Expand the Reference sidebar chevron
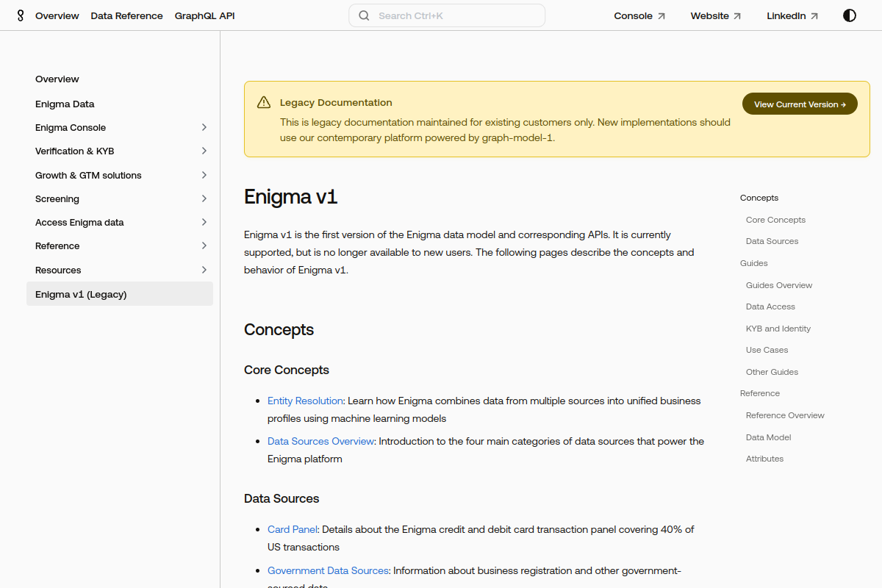The width and height of the screenshot is (882, 588). [204, 245]
